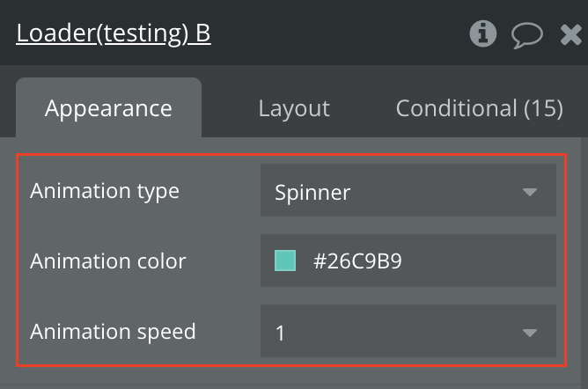Expand the Animation type dropdown arrow
Screen dimensions: 588x389
tap(529, 192)
